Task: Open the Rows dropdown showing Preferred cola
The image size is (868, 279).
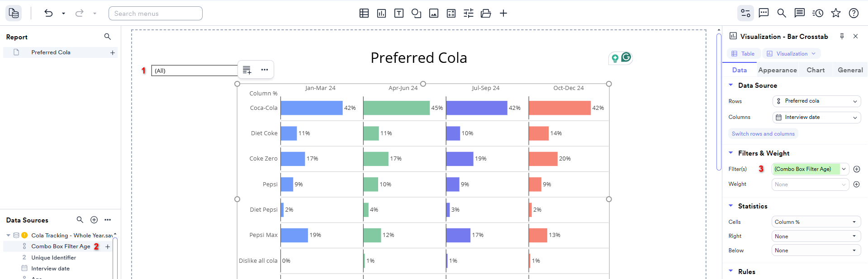Action: tap(816, 101)
